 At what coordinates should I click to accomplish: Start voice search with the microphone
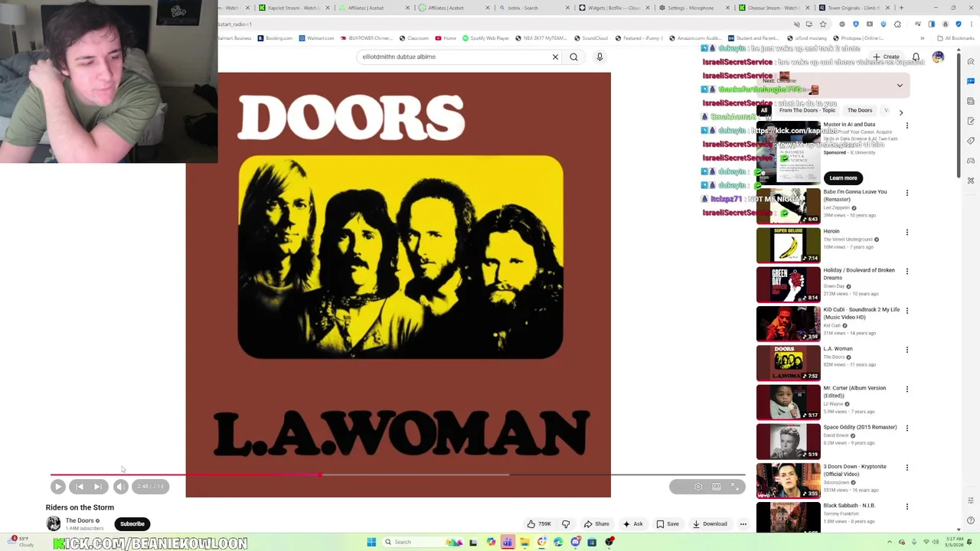click(599, 57)
